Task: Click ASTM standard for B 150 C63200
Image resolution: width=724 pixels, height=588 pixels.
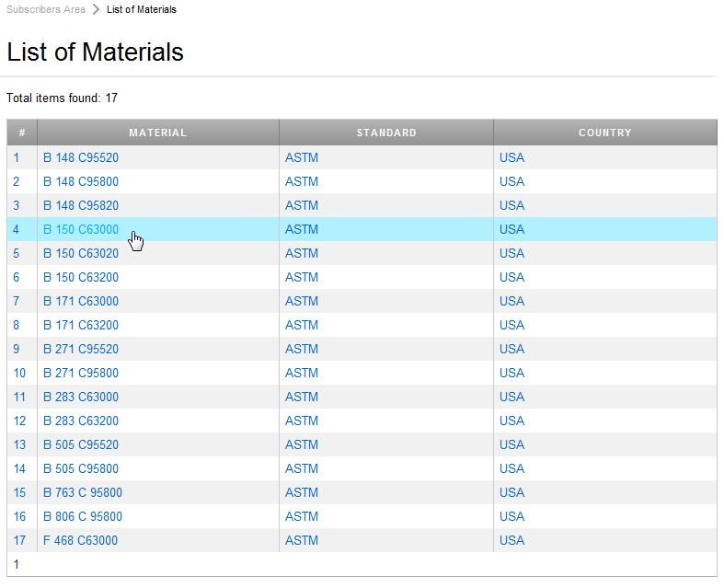Action: coord(302,277)
